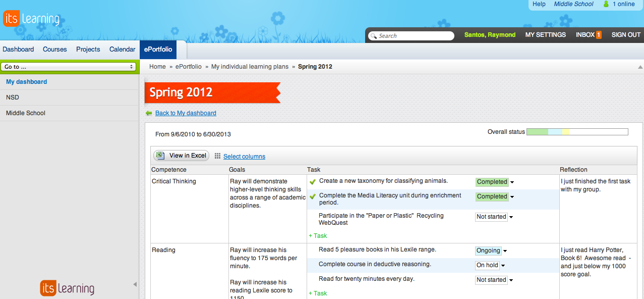Collapse the sidebar with the left arrow
Screen dimensions: 644x299
pyautogui.click(x=135, y=284)
